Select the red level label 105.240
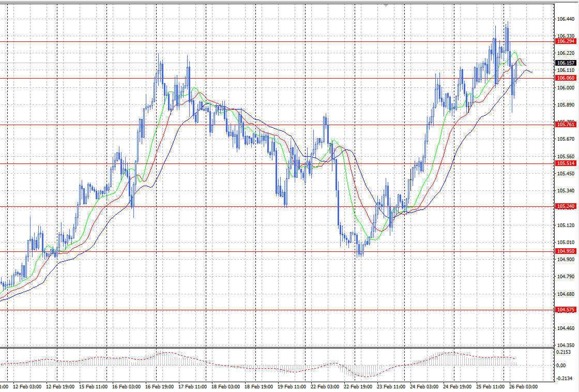This screenshot has width=579, height=392. pos(566,206)
